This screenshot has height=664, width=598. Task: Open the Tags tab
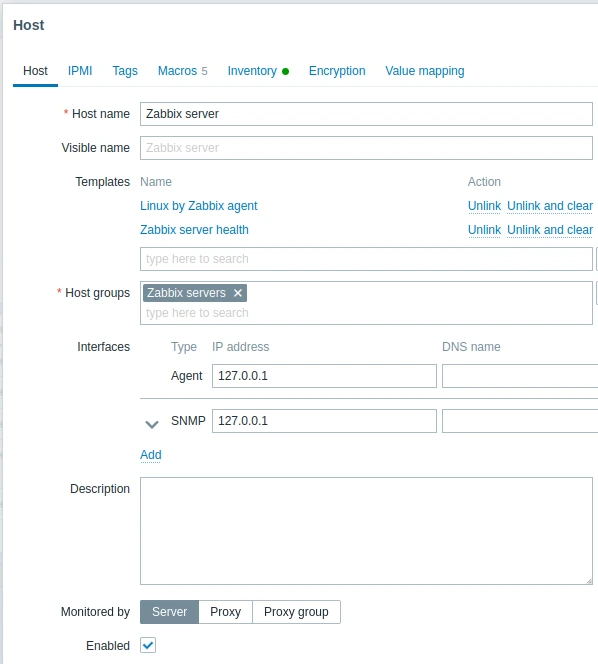click(x=125, y=71)
